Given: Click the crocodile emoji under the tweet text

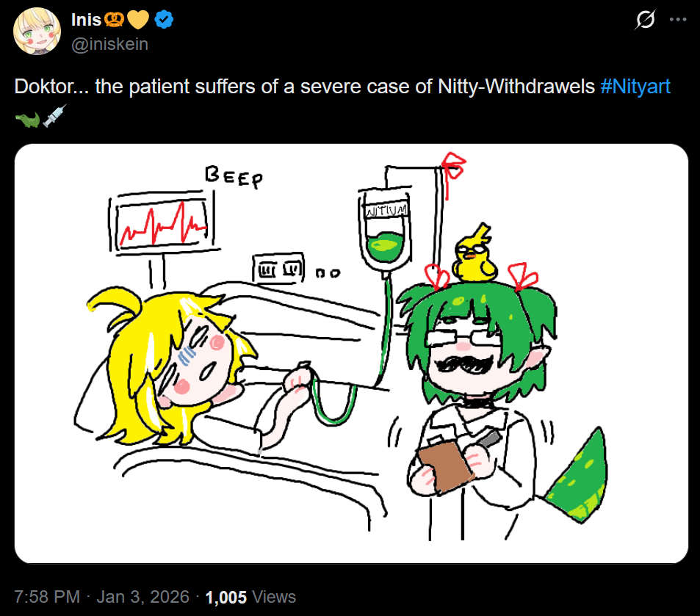Looking at the screenshot, I should (x=27, y=119).
